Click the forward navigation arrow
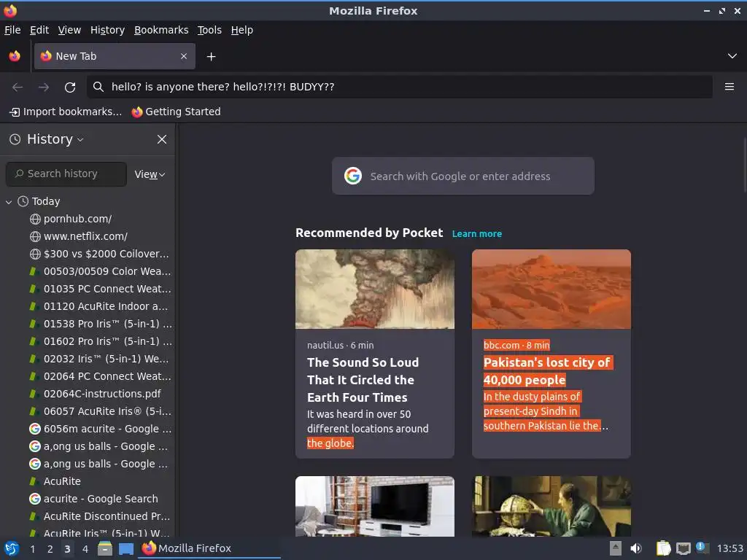The image size is (747, 560). [x=43, y=87]
